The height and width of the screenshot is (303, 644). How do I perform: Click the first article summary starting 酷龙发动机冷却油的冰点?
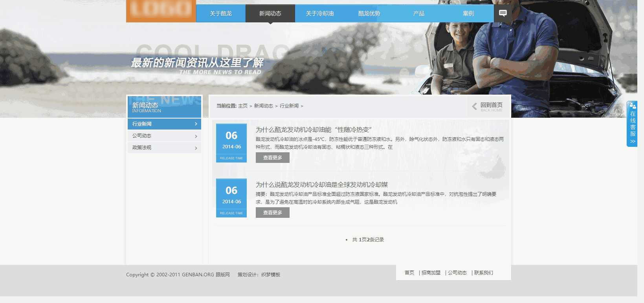click(380, 143)
